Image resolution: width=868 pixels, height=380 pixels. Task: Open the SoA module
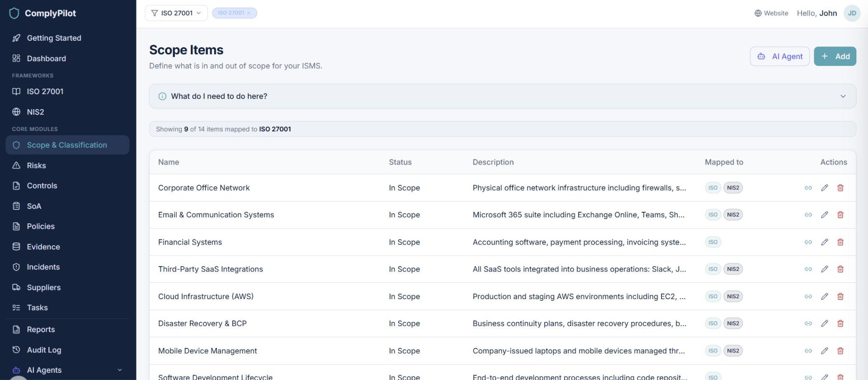(x=68, y=206)
